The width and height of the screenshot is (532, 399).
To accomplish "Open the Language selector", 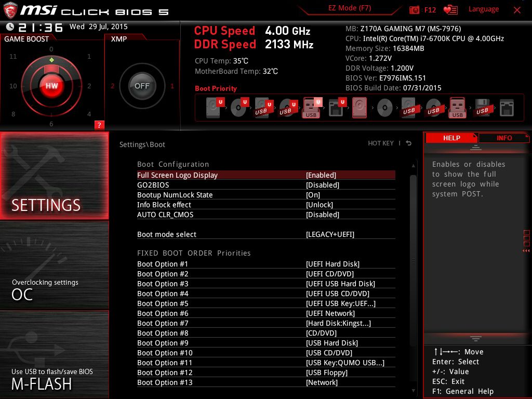I will [484, 9].
